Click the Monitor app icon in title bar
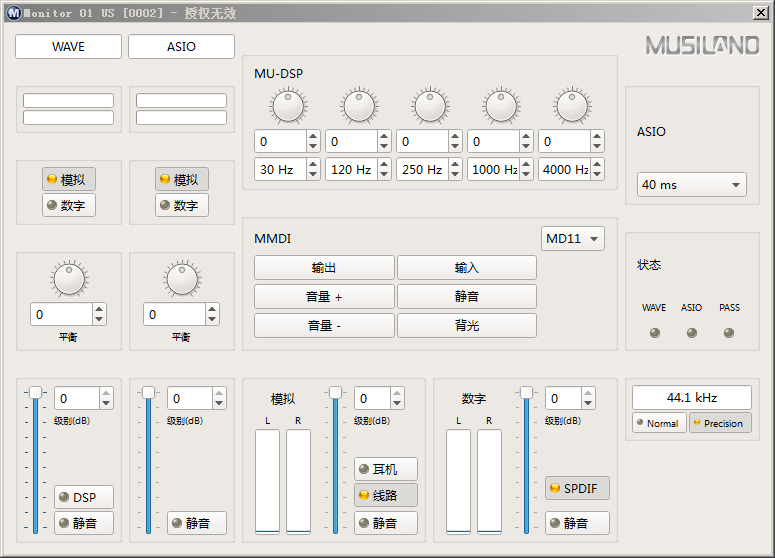 pos(14,12)
